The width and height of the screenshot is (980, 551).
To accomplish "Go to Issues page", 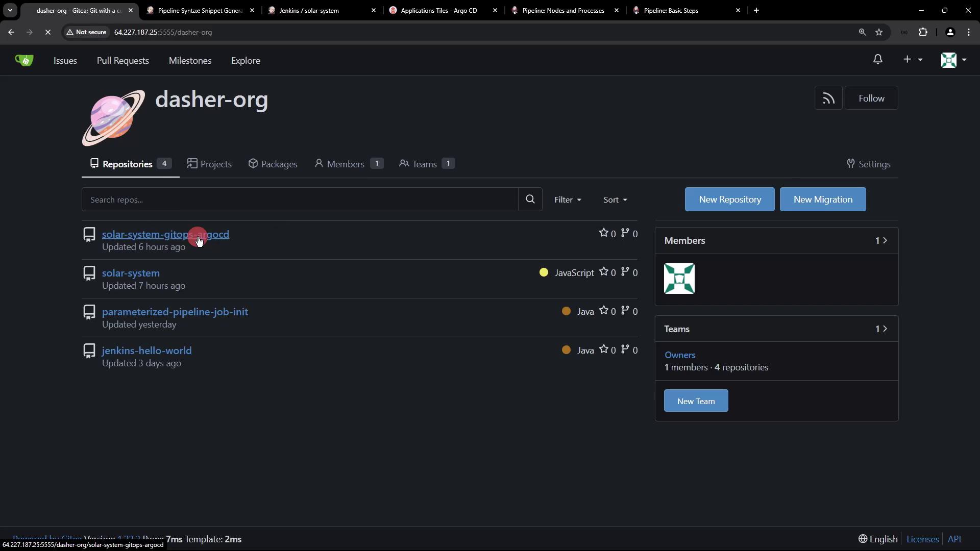I will 65,60.
